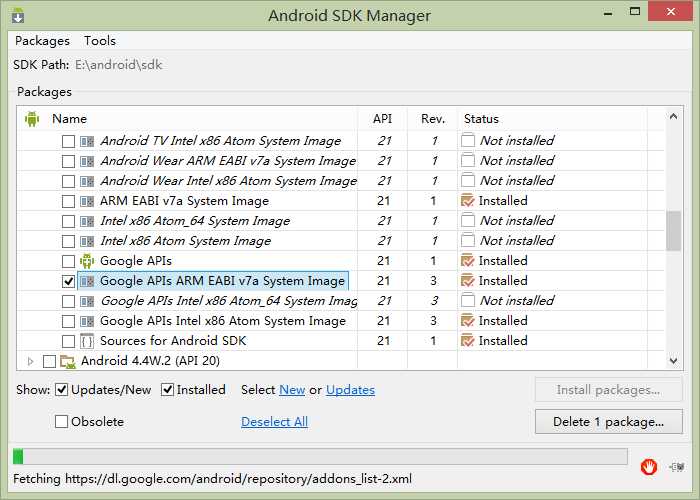Open the Packages menu
This screenshot has height=500, width=700.
[x=42, y=41]
